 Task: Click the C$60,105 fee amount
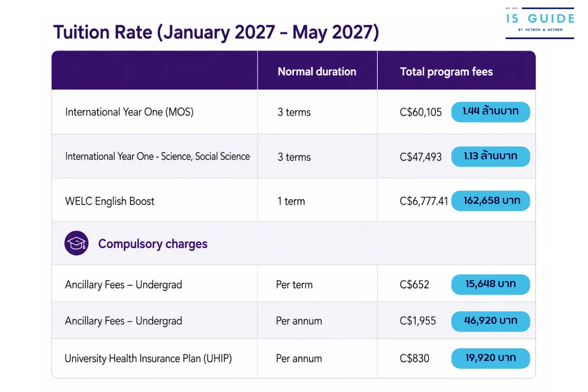[x=421, y=112]
